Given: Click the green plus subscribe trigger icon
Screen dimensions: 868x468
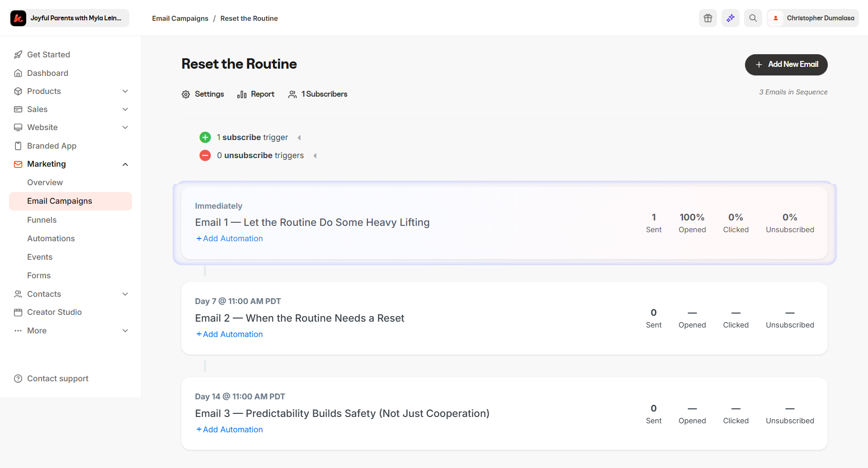Looking at the screenshot, I should 205,137.
